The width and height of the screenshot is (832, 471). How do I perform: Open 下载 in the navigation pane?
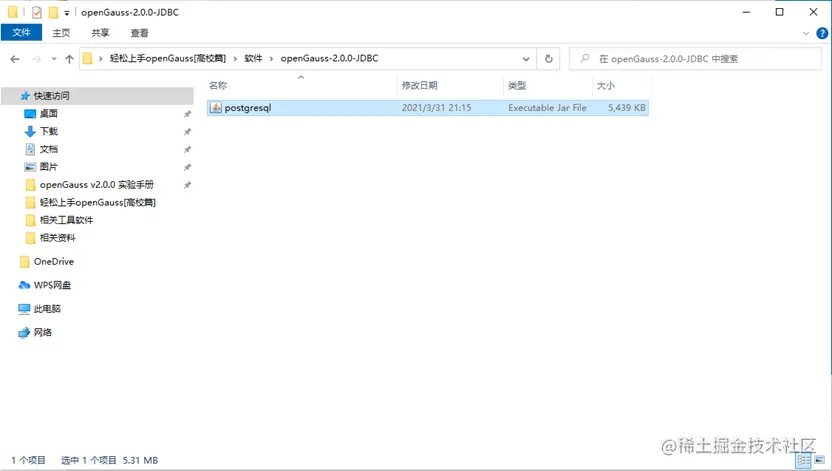[x=49, y=131]
